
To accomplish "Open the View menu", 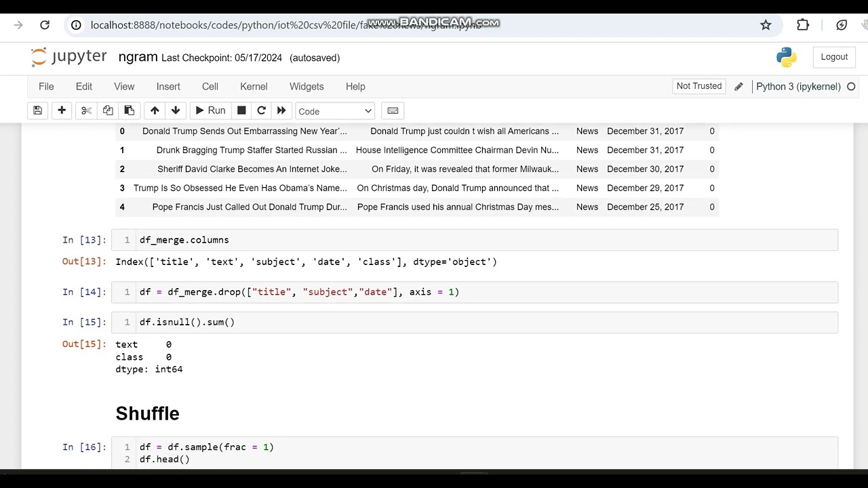I will point(124,86).
